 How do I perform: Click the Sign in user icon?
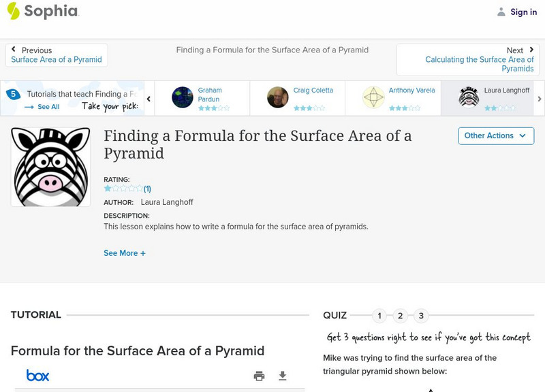coord(501,12)
